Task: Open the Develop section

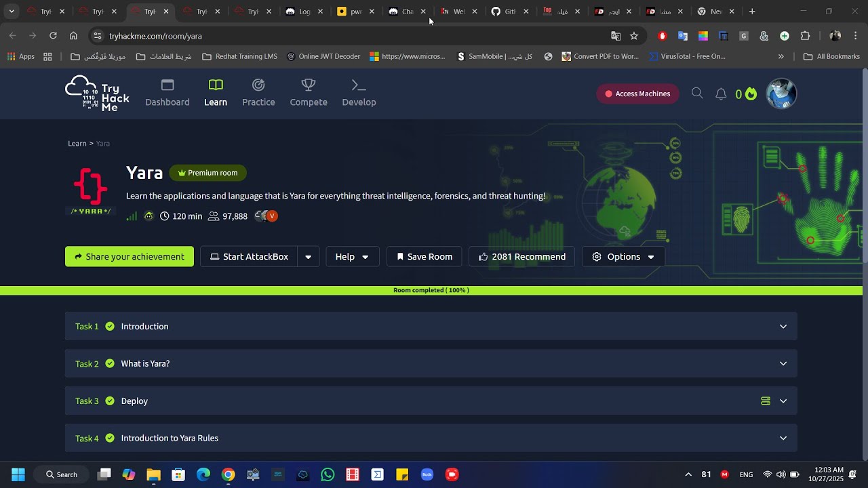Action: tap(359, 94)
